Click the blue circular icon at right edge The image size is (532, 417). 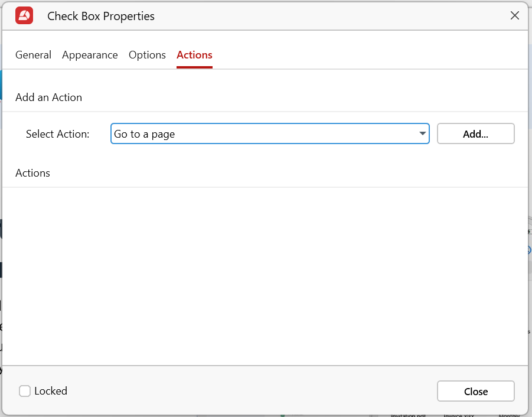click(x=529, y=250)
